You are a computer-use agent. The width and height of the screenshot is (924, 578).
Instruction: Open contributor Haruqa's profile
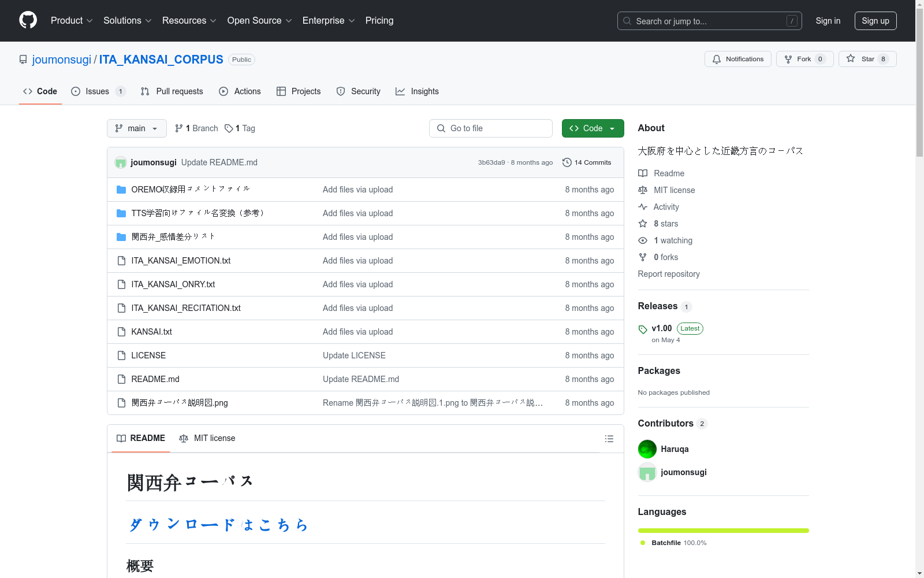click(675, 449)
